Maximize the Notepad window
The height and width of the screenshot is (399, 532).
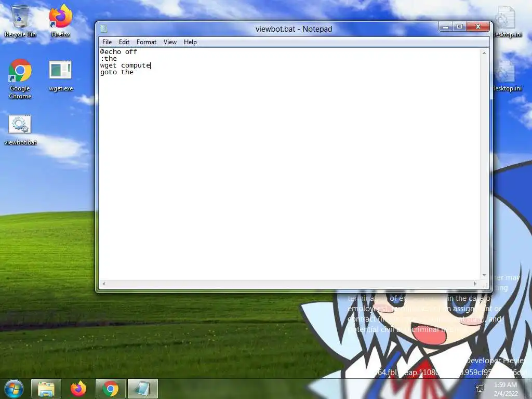coord(460,26)
